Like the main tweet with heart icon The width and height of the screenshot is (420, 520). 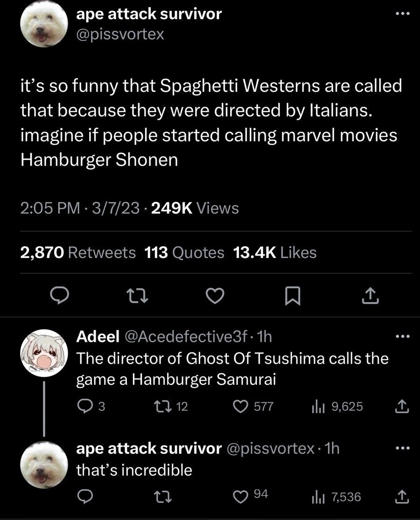click(215, 296)
